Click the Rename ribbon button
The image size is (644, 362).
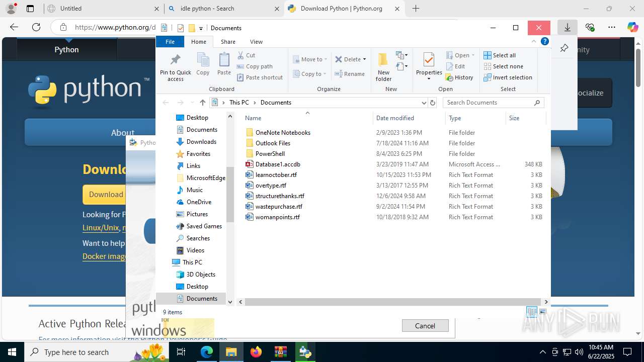click(350, 74)
